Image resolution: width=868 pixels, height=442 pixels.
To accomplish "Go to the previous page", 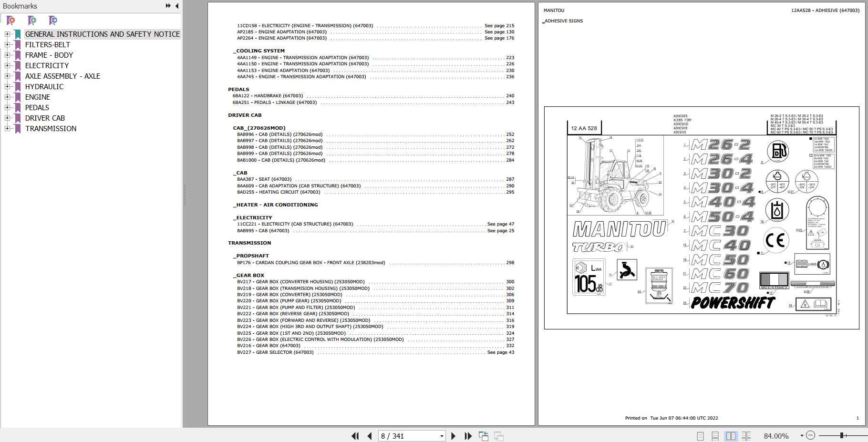I will click(x=370, y=436).
